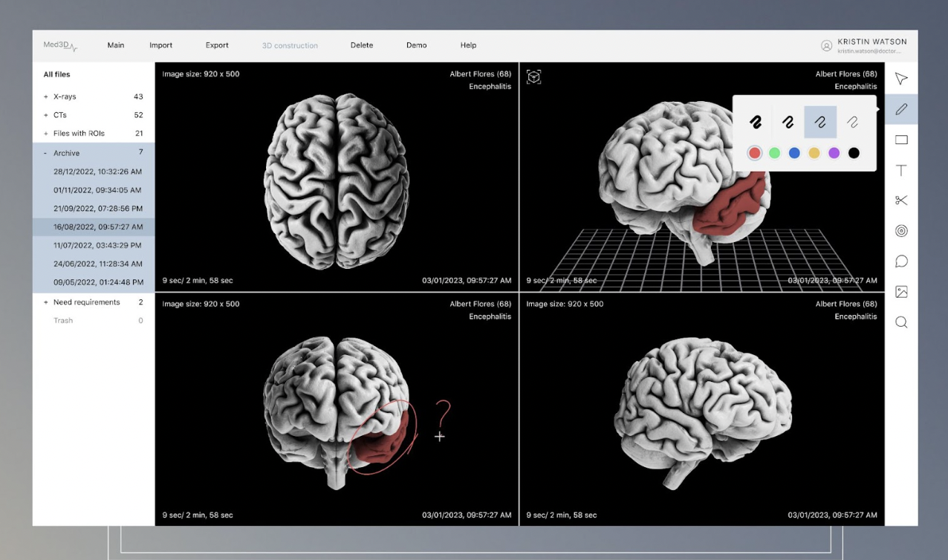Open archive file 21/09/2022, 07:28:56 PM
The height and width of the screenshot is (560, 948).
[97, 209]
